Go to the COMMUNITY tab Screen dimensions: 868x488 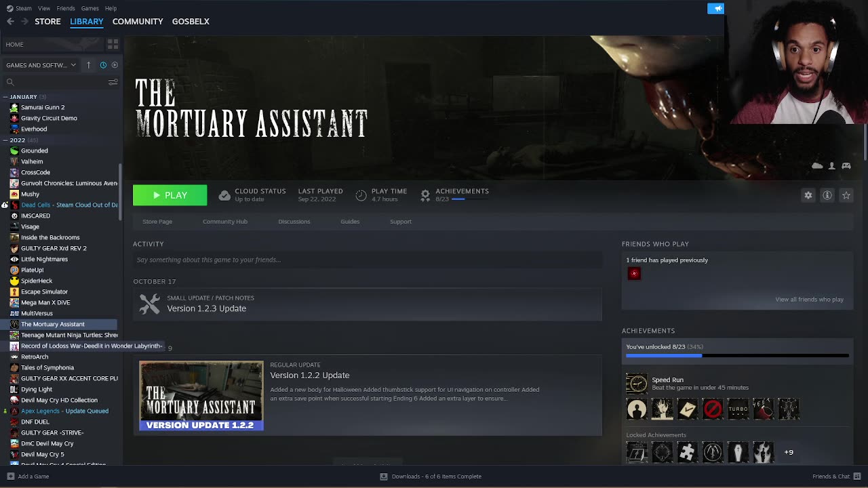tap(138, 22)
